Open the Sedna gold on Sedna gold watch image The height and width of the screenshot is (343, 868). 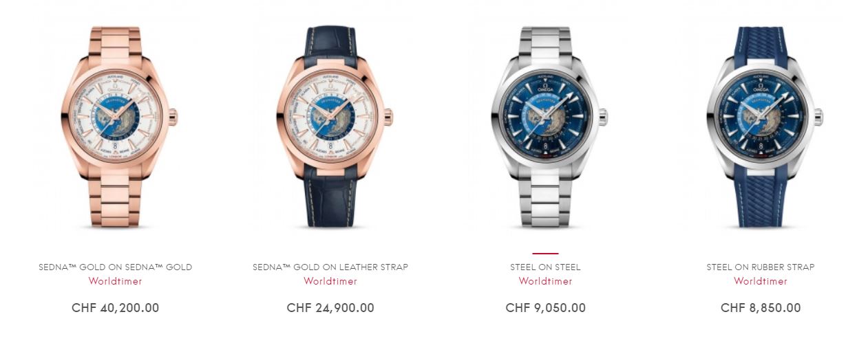coord(116,127)
